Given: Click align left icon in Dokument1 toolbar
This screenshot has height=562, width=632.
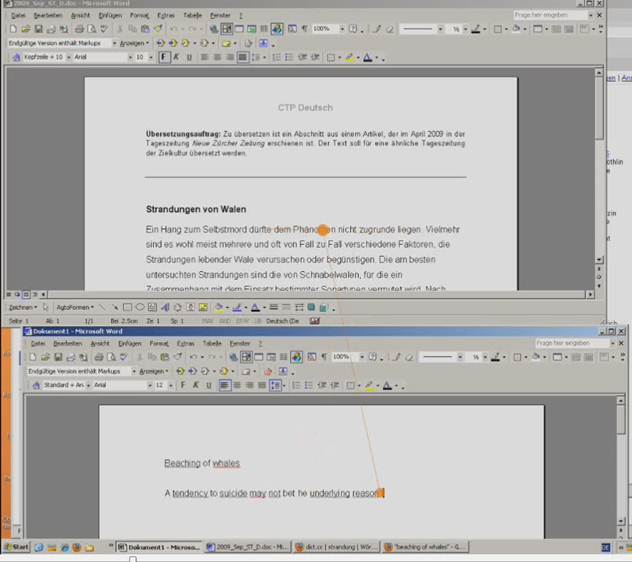Looking at the screenshot, I should 225,385.
